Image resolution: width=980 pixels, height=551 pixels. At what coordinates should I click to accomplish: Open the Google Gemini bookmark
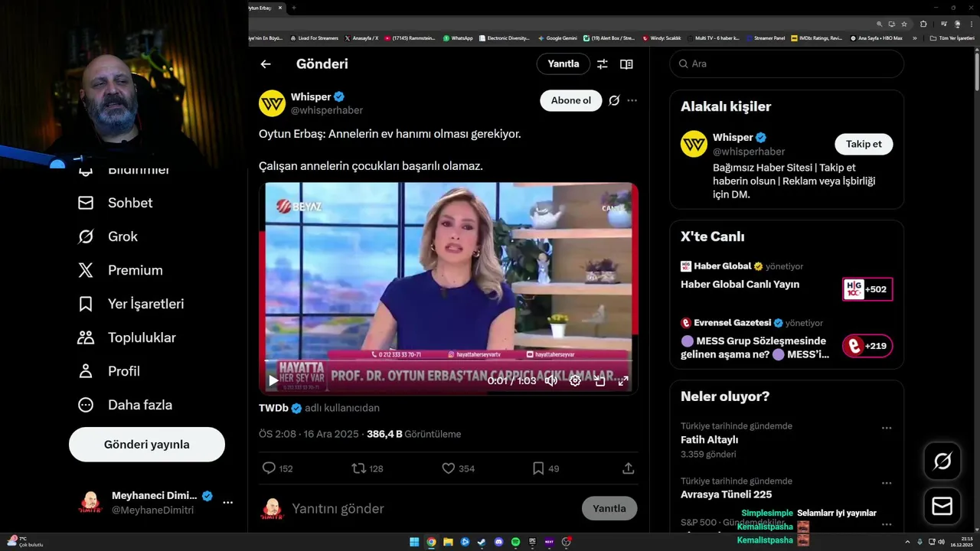point(557,37)
